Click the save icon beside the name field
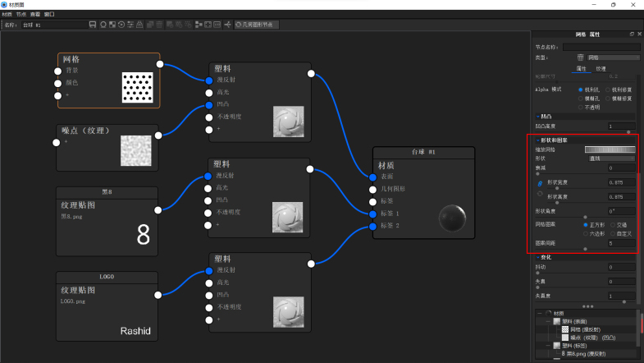The width and height of the screenshot is (644, 363). click(93, 25)
